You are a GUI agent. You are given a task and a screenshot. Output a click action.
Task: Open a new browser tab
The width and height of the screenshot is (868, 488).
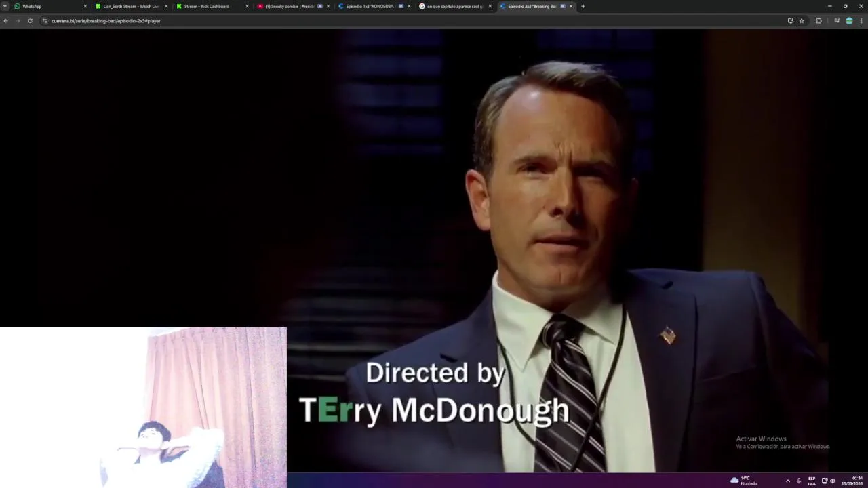point(583,6)
